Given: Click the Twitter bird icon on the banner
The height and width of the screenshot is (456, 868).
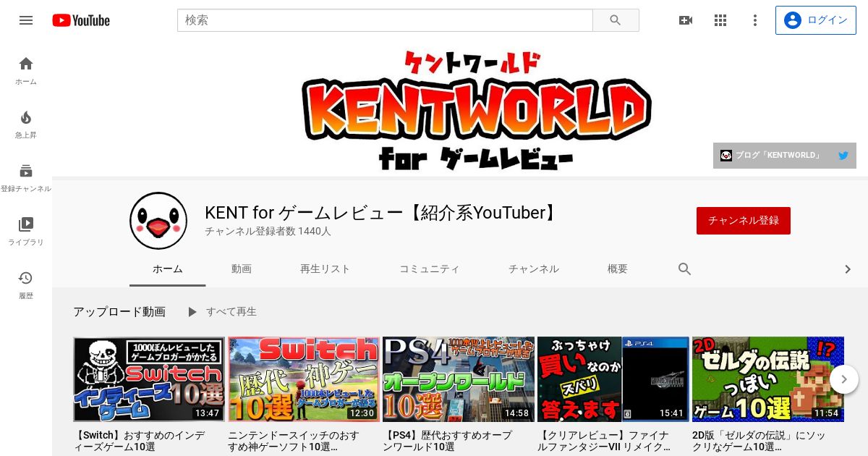Looking at the screenshot, I should click(x=843, y=156).
